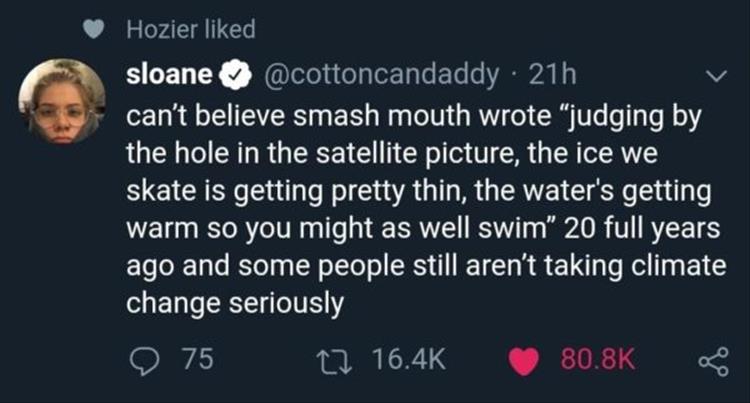The height and width of the screenshot is (403, 750).
Task: Click the words "change seriously" in the tweet
Action: coord(235,301)
